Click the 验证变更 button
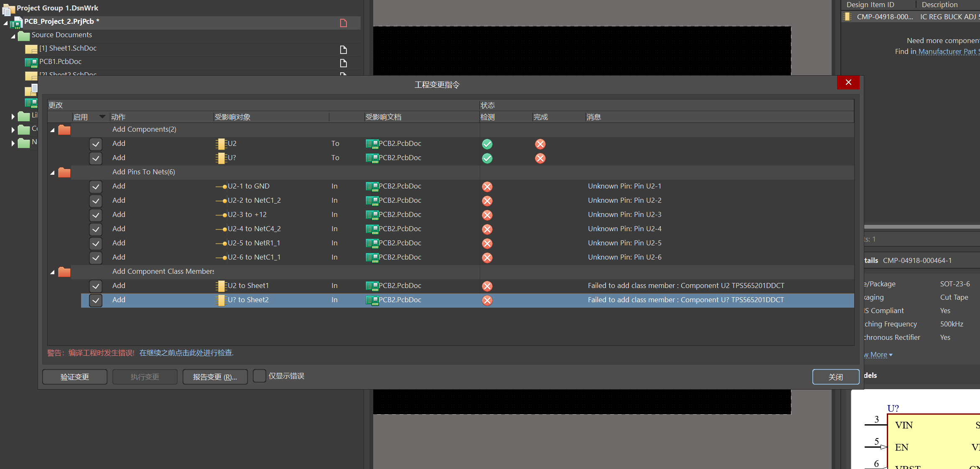Image resolution: width=980 pixels, height=469 pixels. [74, 377]
